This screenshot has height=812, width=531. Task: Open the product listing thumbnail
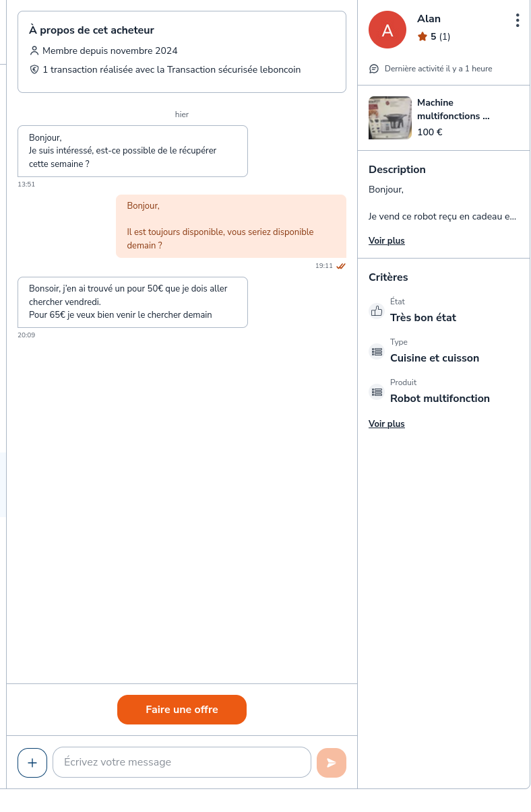390,118
